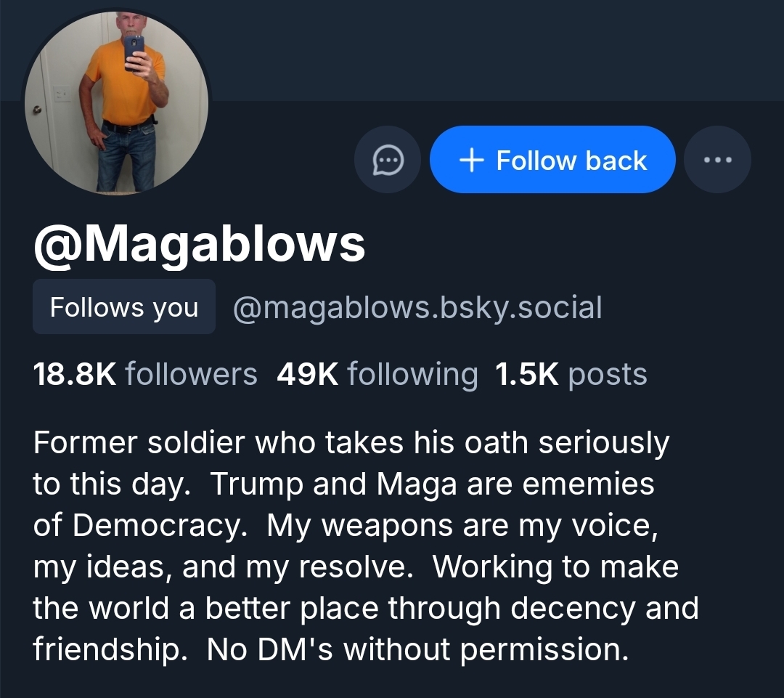Click the word "following" beside 49K
This screenshot has height=698, width=784.
412,374
